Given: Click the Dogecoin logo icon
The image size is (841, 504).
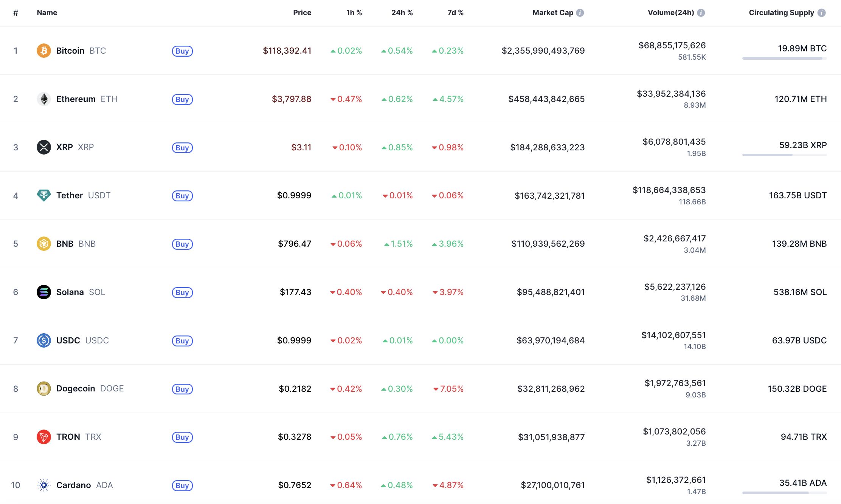Looking at the screenshot, I should pyautogui.click(x=44, y=388).
